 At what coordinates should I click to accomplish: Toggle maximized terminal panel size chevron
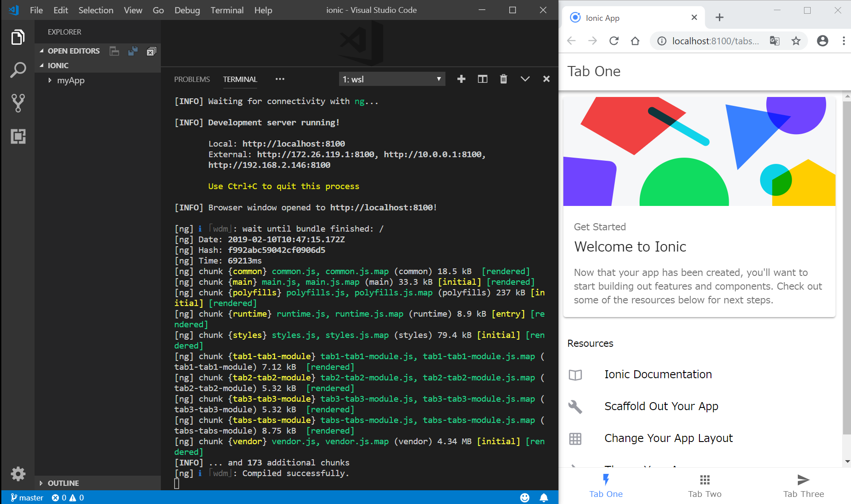point(525,79)
